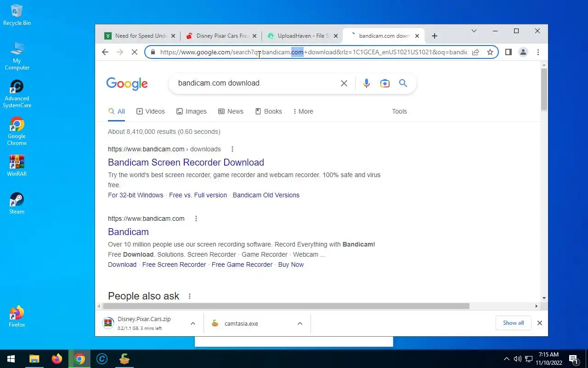Viewport: 588px width, 368px height.
Task: Share this page icon in address bar
Action: pyautogui.click(x=475, y=52)
